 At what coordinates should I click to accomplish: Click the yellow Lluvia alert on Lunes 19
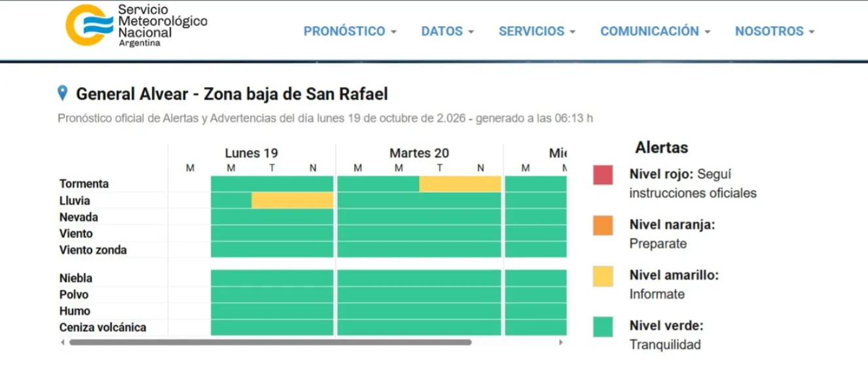pos(293,200)
